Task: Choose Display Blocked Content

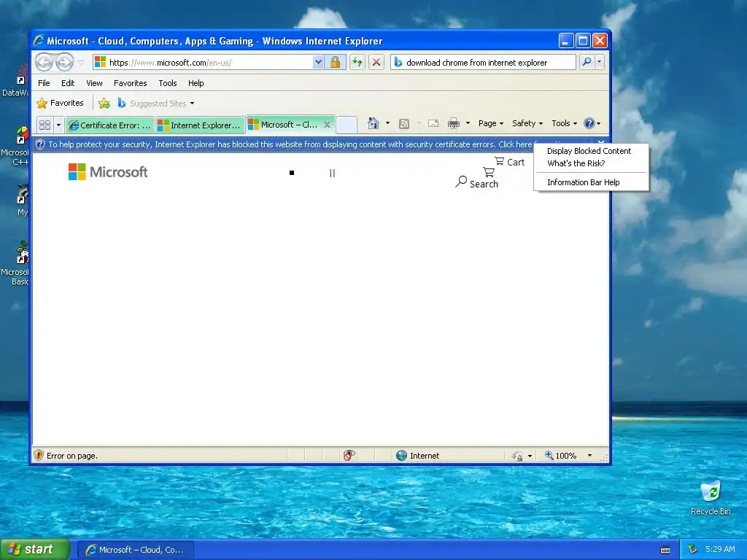Action: pos(589,151)
